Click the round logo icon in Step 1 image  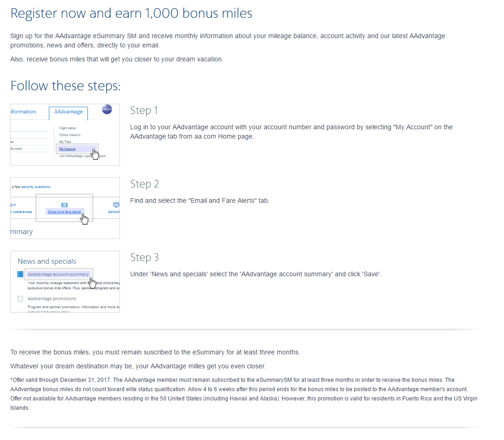[107, 109]
